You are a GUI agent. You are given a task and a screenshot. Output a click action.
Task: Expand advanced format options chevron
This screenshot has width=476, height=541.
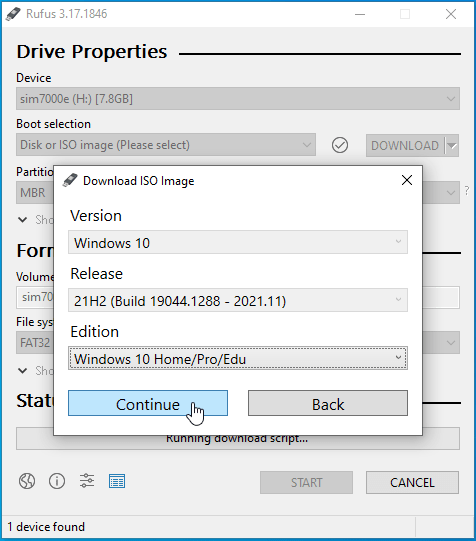click(23, 371)
